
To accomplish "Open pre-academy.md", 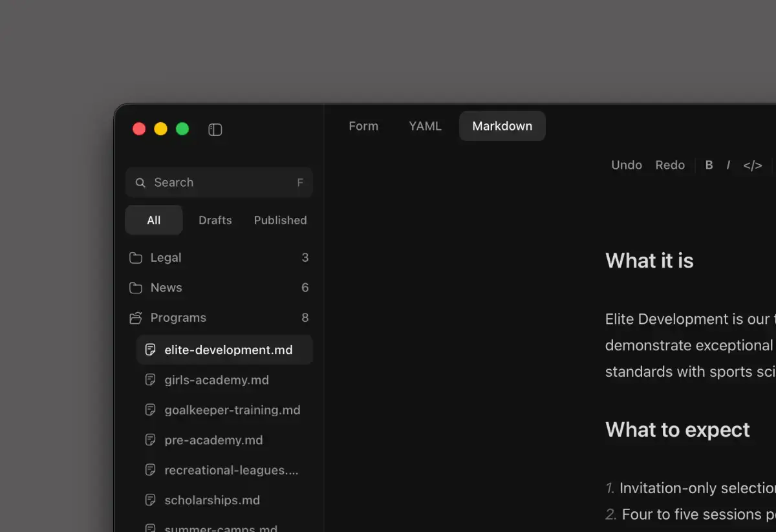I will click(x=225, y=440).
